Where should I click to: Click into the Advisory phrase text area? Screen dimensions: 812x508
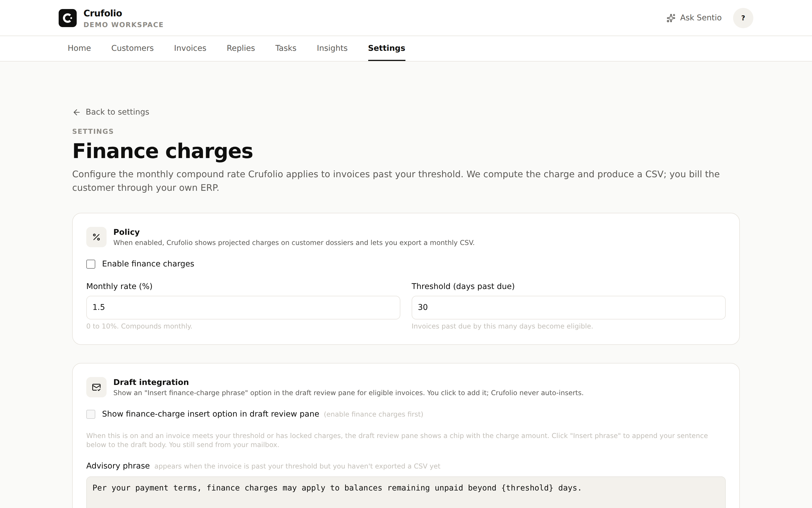coord(406,492)
